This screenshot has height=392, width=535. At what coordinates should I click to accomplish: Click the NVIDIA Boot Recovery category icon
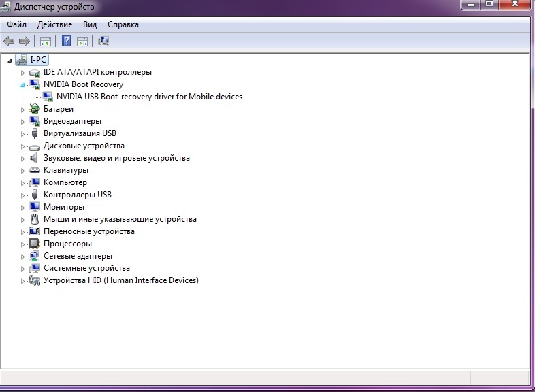(x=35, y=84)
